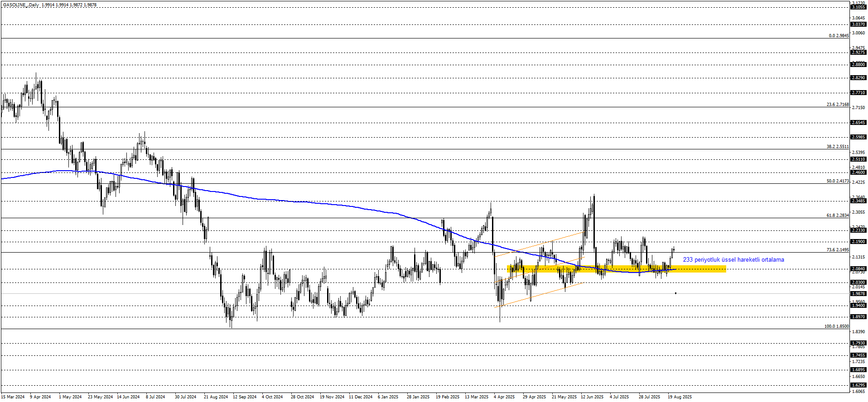Select the 1.8970 price level tag
The height and width of the screenshot is (402, 868).
pyautogui.click(x=858, y=317)
